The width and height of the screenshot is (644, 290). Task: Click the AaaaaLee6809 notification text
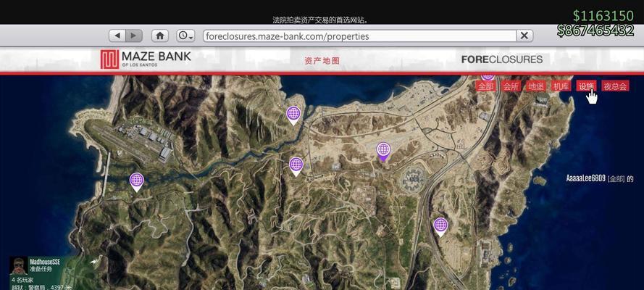click(x=600, y=178)
